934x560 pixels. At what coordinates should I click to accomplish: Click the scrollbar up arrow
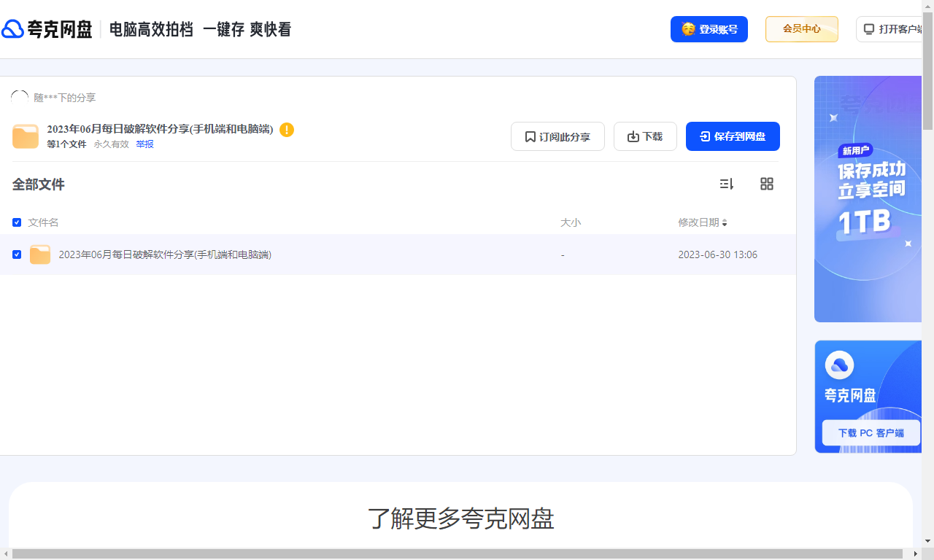click(928, 6)
